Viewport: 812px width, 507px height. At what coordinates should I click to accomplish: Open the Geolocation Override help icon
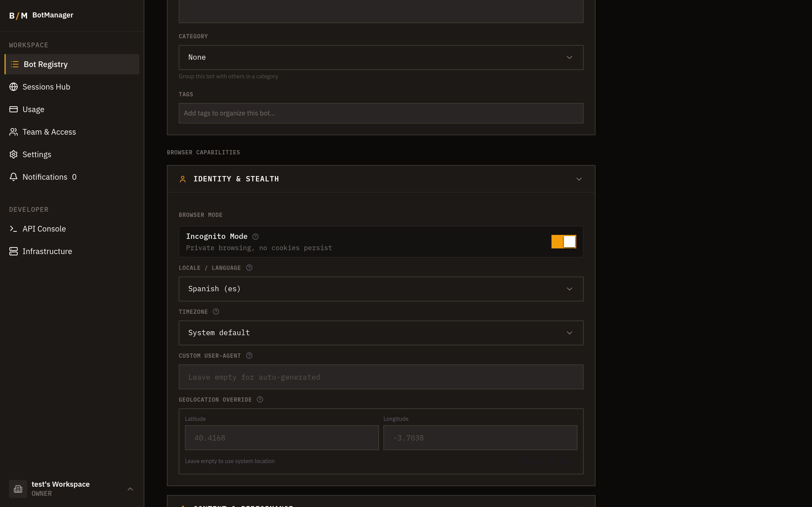[x=260, y=399]
